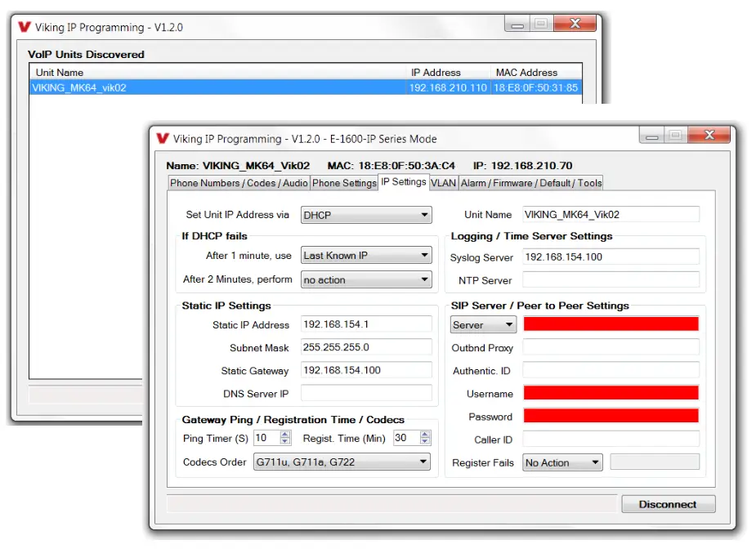This screenshot has width=756, height=549.
Task: Switch to the Phone Settings tab
Action: [344, 183]
